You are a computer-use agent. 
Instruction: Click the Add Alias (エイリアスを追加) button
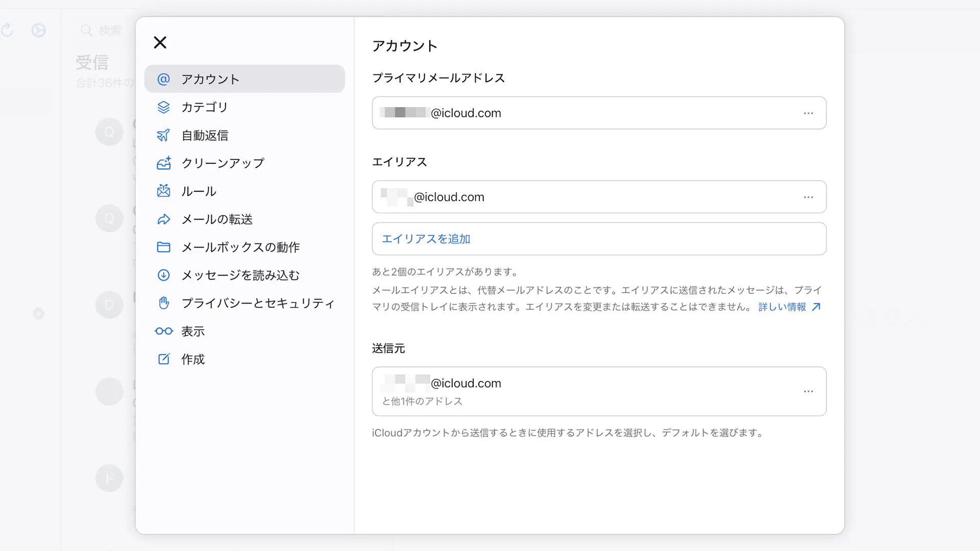click(x=426, y=239)
